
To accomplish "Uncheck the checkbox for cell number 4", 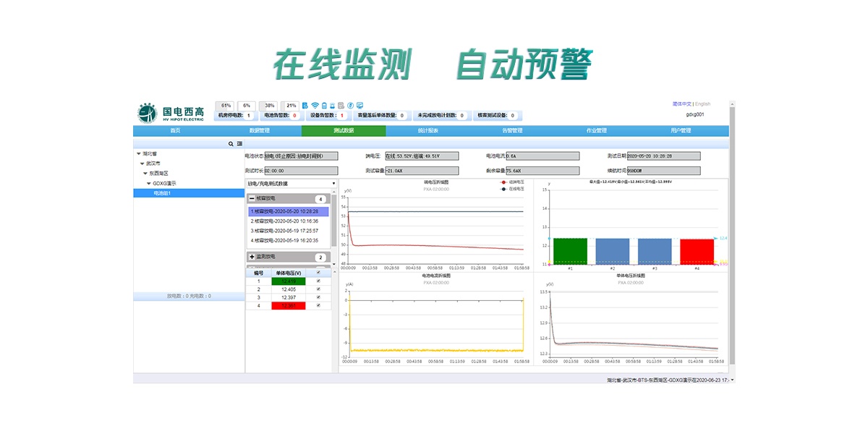I will point(318,305).
